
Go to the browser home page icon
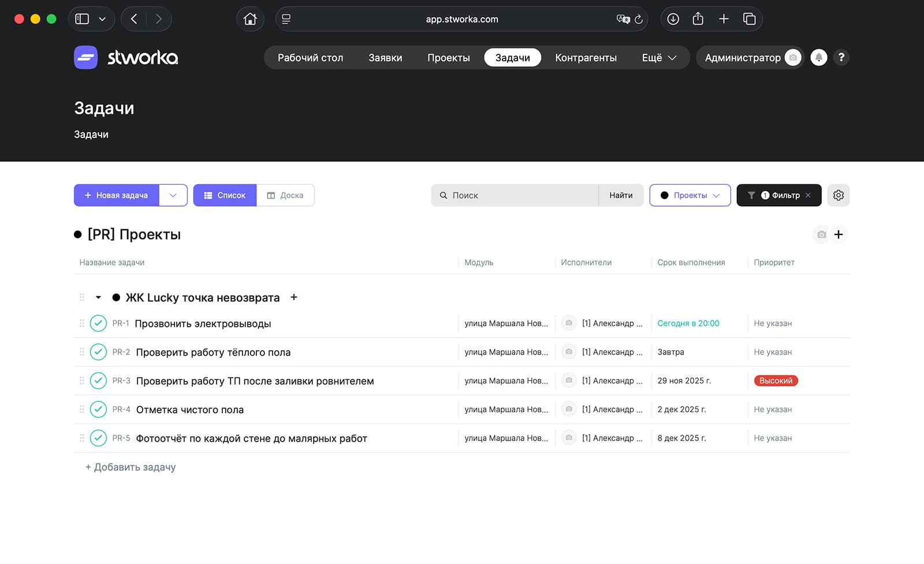coord(250,19)
